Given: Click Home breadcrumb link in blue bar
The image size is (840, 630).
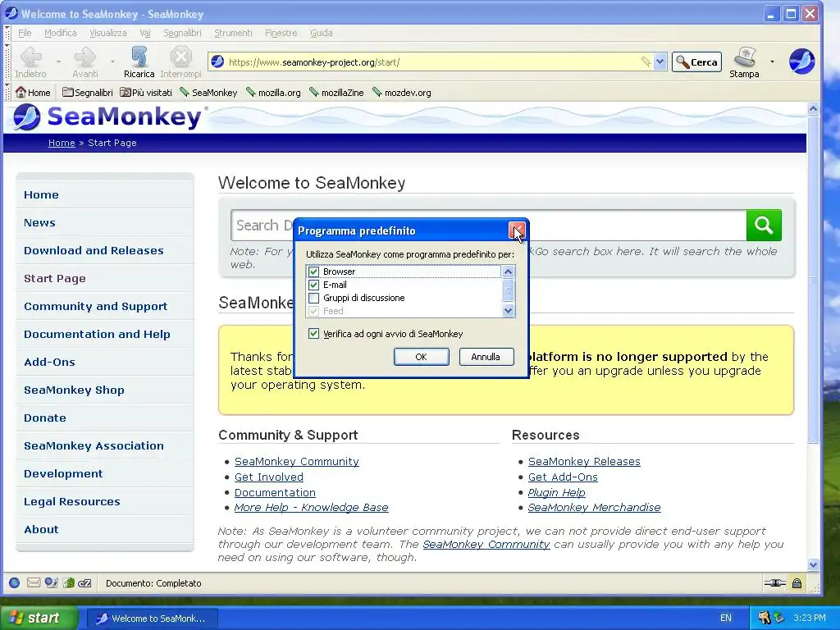Looking at the screenshot, I should (x=62, y=143).
